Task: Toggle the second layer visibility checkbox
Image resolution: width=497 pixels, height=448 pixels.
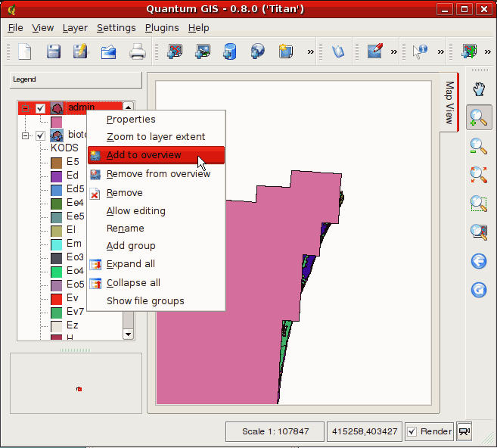Action: [x=40, y=135]
